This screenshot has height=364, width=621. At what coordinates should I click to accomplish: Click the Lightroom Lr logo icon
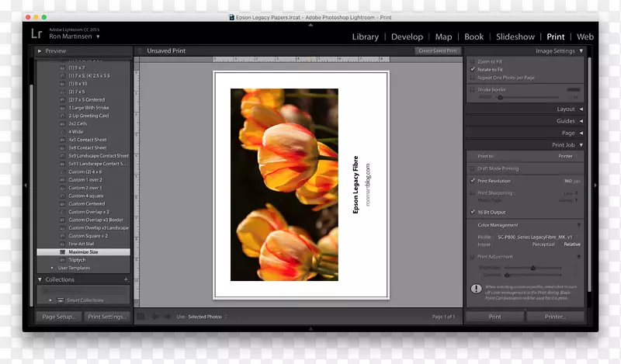click(x=36, y=33)
